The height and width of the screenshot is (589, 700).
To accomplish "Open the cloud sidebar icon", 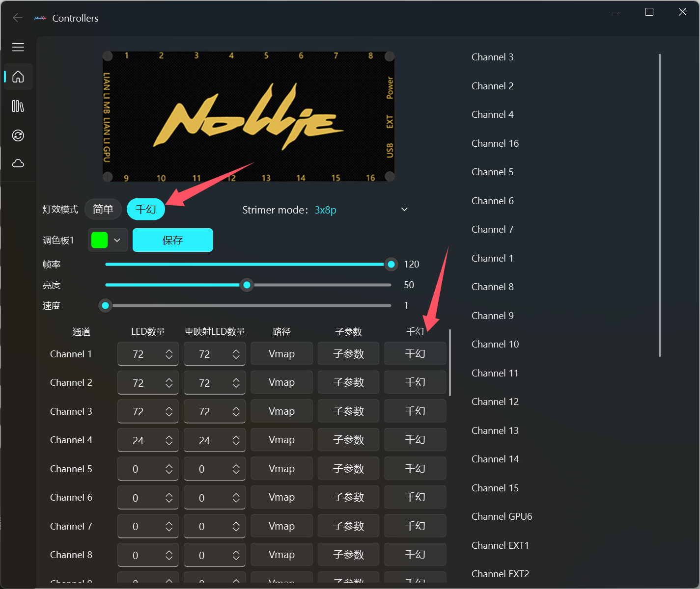I will click(x=18, y=163).
